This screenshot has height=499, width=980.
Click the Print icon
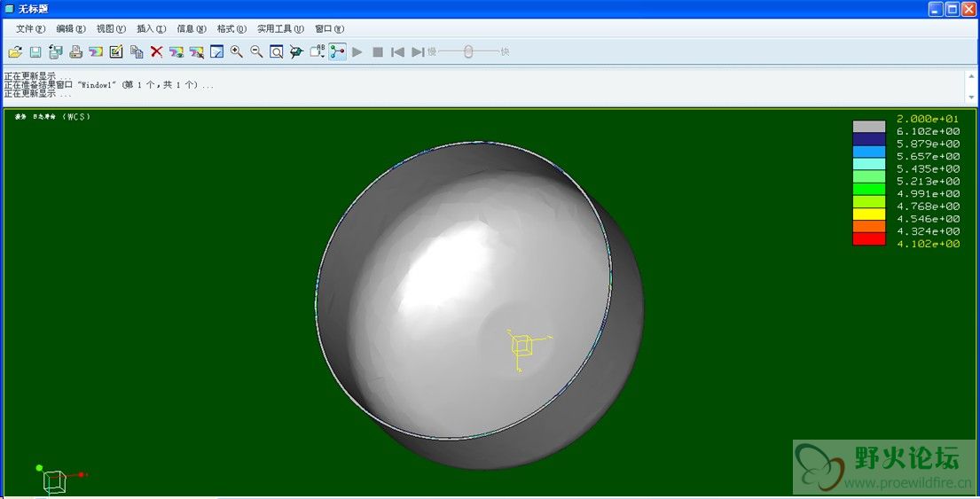75,51
